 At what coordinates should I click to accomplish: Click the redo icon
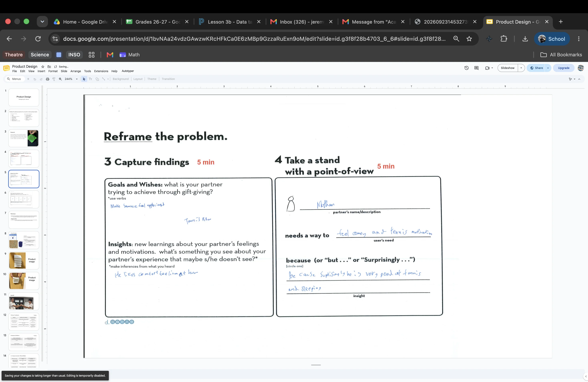(x=41, y=79)
